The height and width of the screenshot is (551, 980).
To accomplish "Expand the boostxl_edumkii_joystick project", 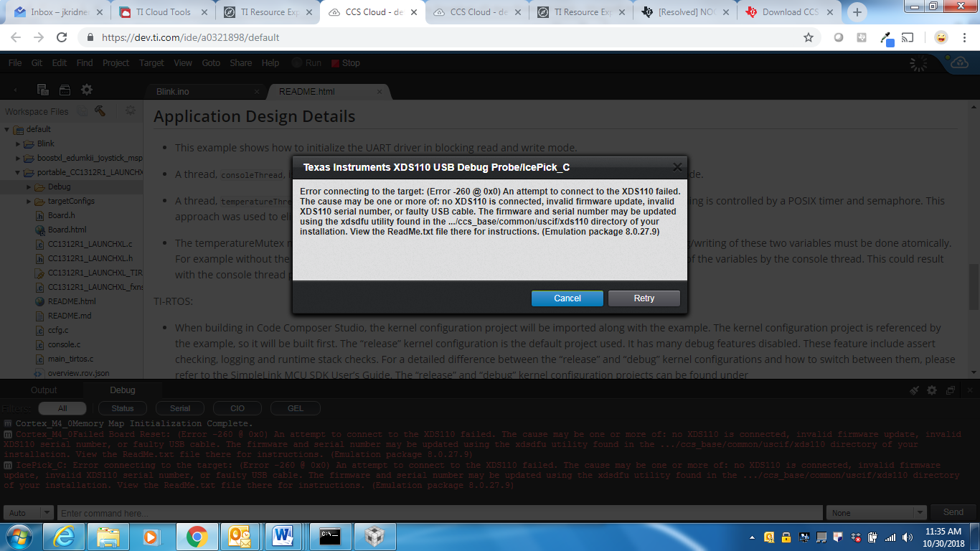I will tap(19, 158).
